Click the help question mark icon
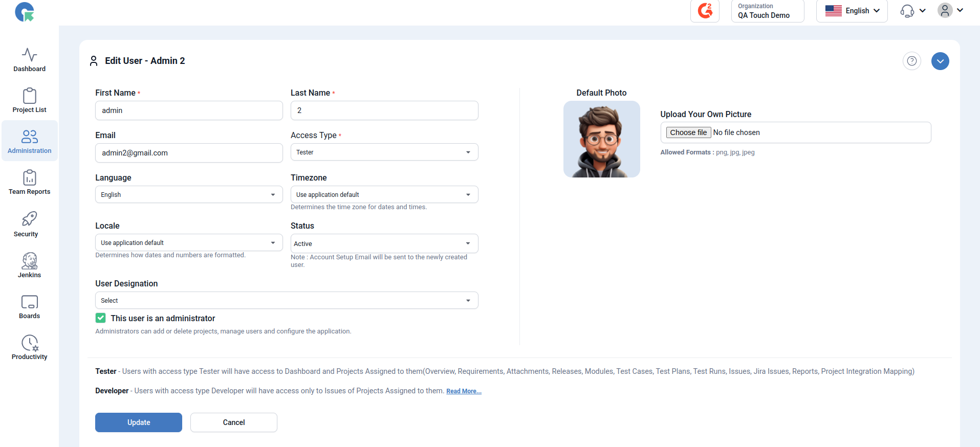This screenshot has height=447, width=980. [x=911, y=61]
